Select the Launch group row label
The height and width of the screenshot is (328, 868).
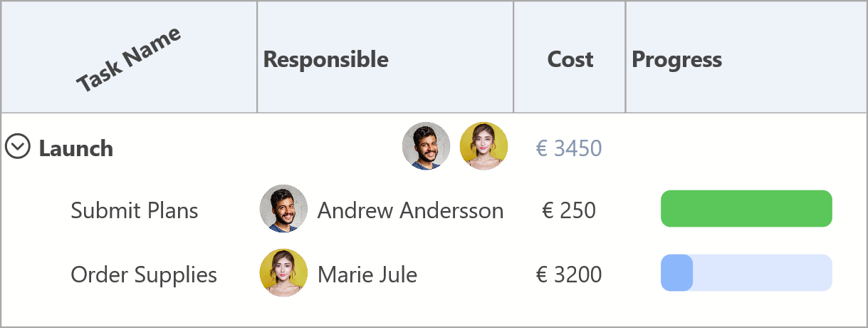coord(75,149)
